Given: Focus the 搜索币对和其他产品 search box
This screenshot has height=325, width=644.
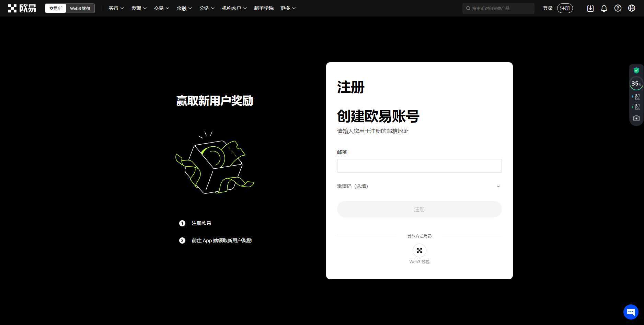Looking at the screenshot, I should pyautogui.click(x=498, y=8).
